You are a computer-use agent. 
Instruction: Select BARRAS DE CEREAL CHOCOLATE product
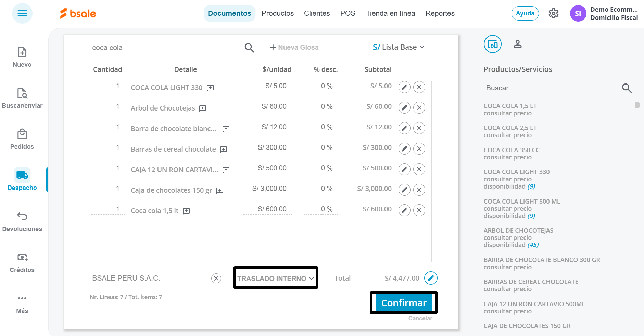pos(531,285)
